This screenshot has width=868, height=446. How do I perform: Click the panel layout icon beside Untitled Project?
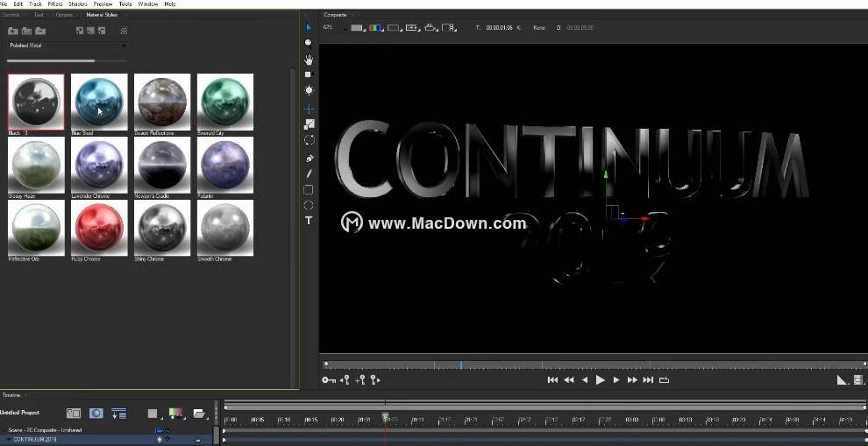tap(74, 414)
